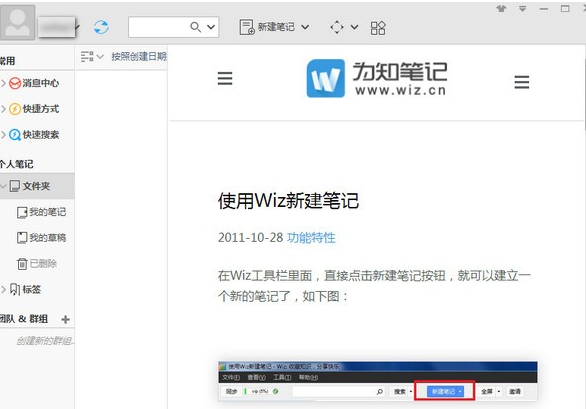Open the left hamburger menu on the page
This screenshot has width=586, height=409.
[225, 78]
